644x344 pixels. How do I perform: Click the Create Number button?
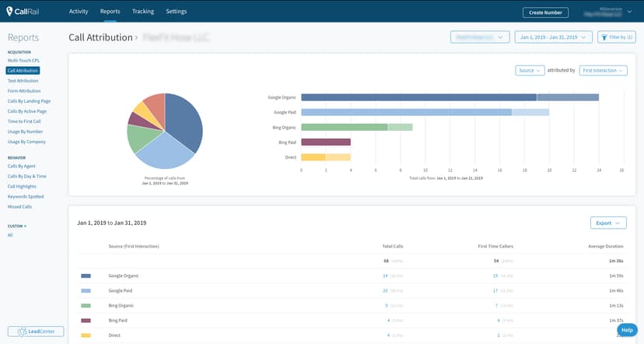click(x=545, y=12)
